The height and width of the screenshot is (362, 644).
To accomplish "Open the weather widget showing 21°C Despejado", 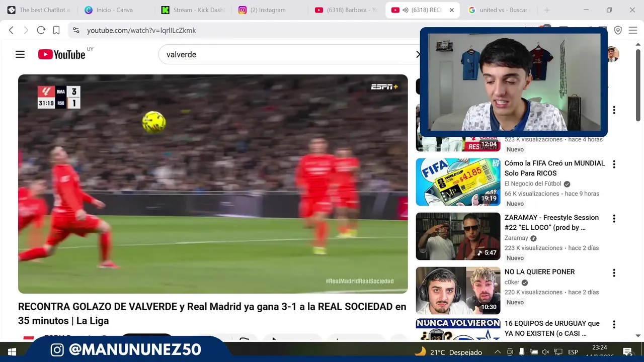I will (448, 352).
